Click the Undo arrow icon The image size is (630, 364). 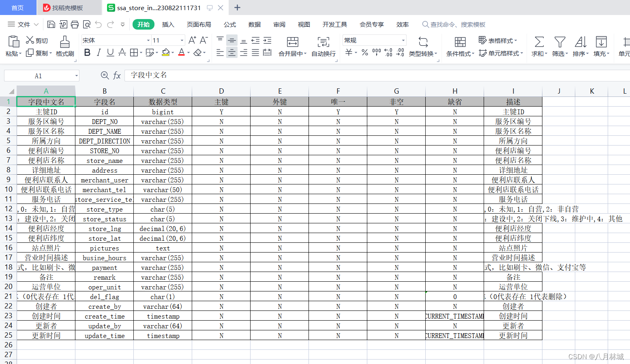[98, 24]
